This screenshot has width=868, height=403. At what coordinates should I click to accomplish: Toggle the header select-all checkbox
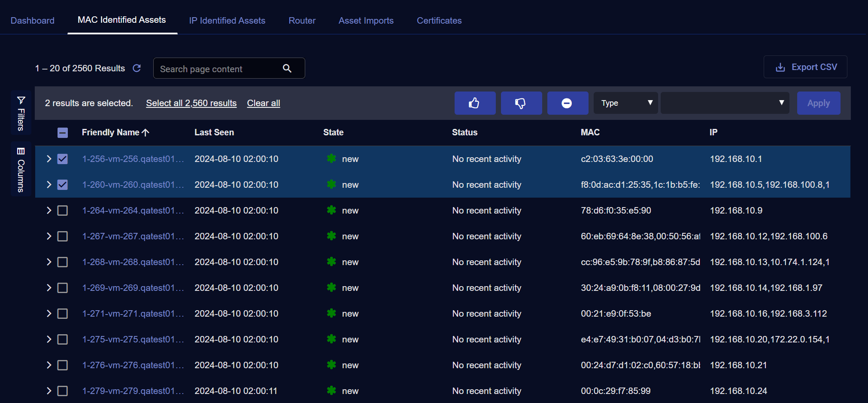click(63, 133)
